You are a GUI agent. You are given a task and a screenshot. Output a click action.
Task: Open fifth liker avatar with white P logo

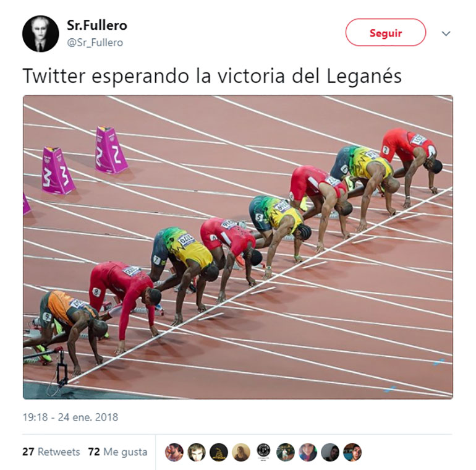pyautogui.click(x=263, y=452)
